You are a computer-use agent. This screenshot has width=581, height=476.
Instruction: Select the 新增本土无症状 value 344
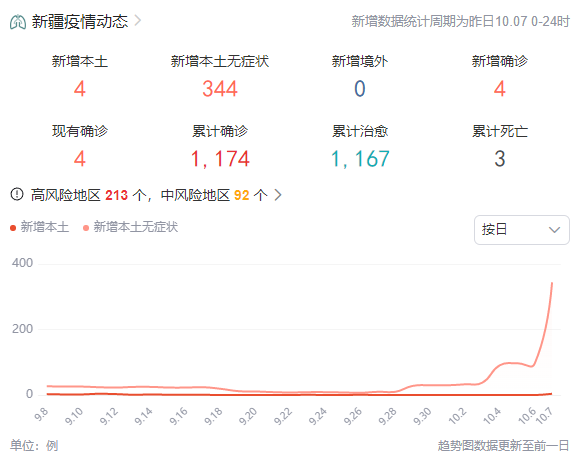220,89
